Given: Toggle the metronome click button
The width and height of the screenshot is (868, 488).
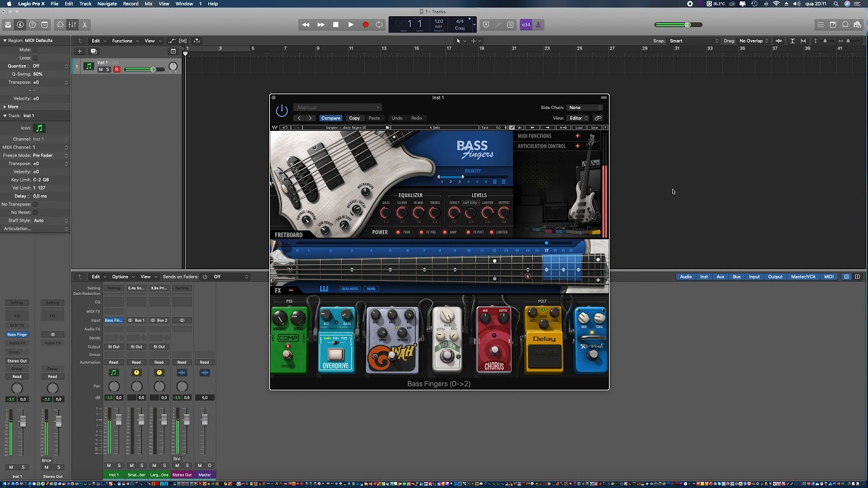Looking at the screenshot, I should tap(538, 25).
